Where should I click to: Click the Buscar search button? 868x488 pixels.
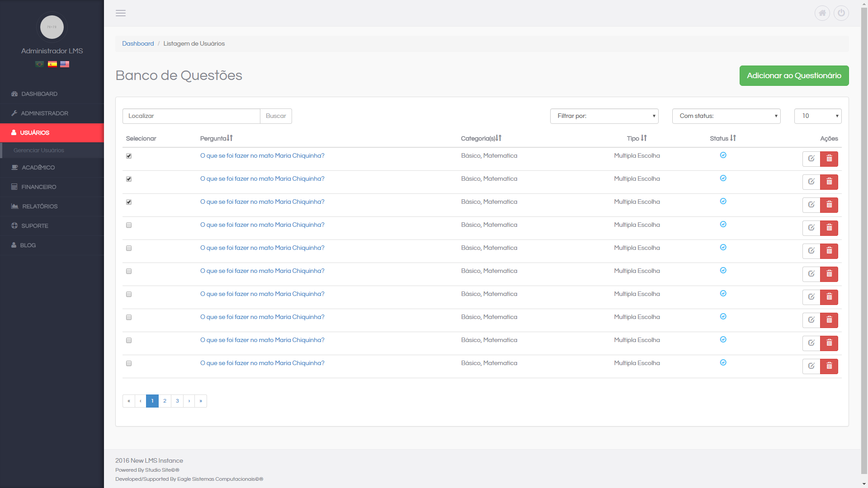coord(276,116)
